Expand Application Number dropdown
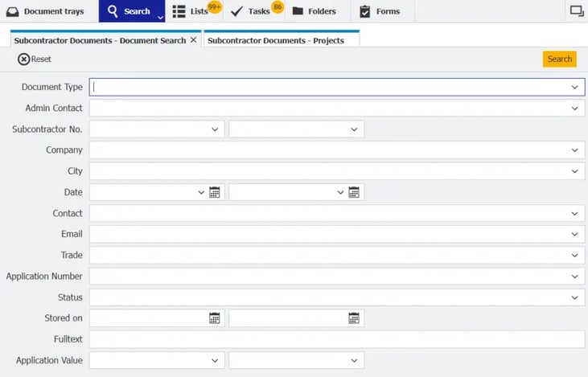 pos(574,277)
